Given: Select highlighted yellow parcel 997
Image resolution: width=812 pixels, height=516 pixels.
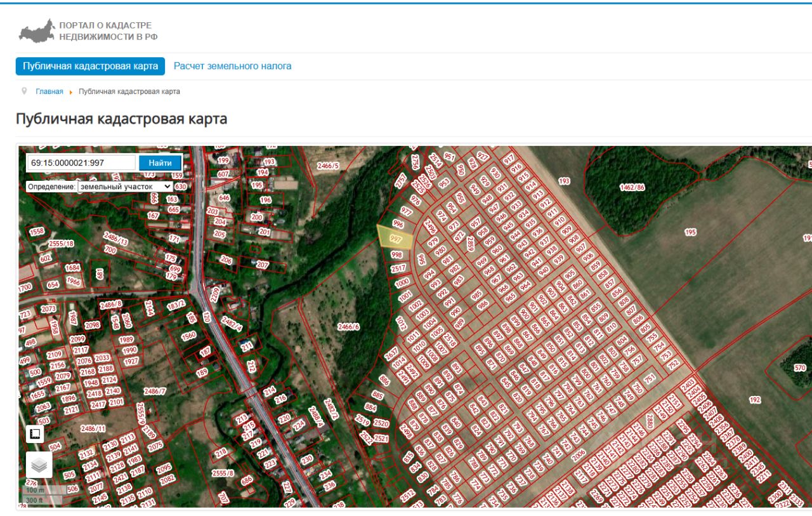Looking at the screenshot, I should 395,237.
